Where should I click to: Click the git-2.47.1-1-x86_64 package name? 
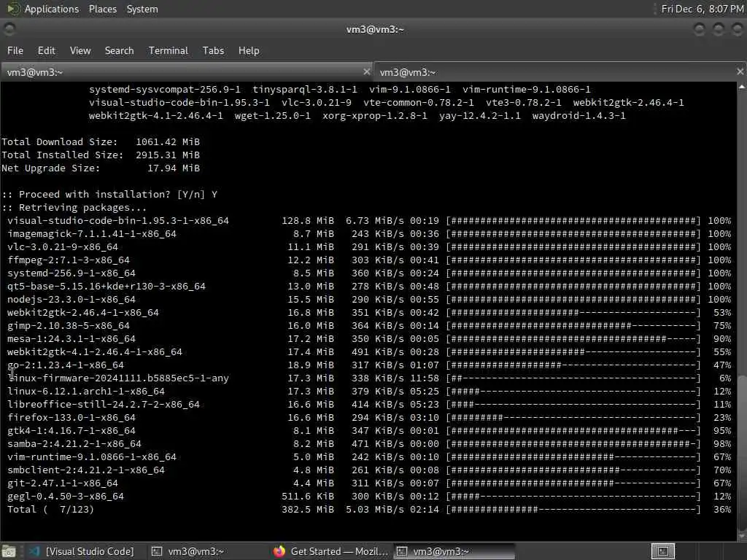(63, 483)
